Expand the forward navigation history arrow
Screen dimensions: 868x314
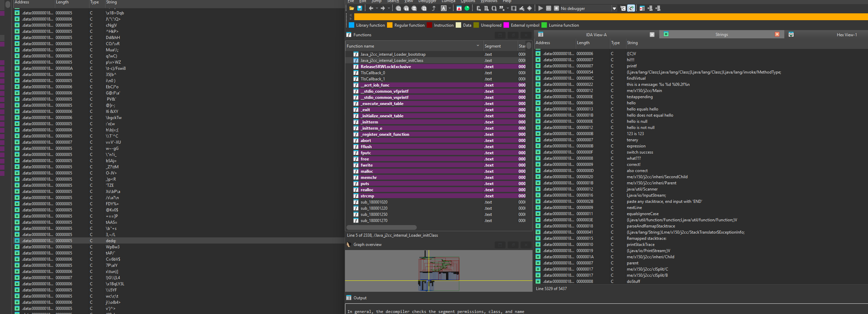tap(389, 9)
